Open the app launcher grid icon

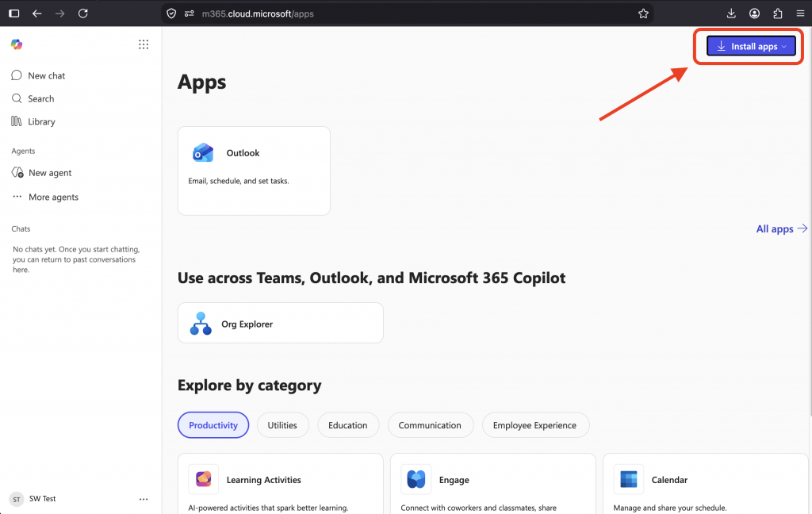[x=144, y=44]
